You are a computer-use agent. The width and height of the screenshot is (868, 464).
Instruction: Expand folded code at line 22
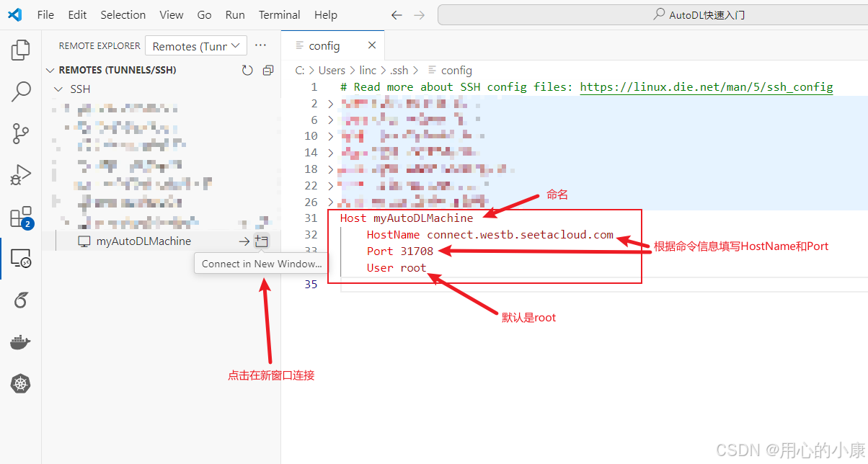tap(331, 186)
